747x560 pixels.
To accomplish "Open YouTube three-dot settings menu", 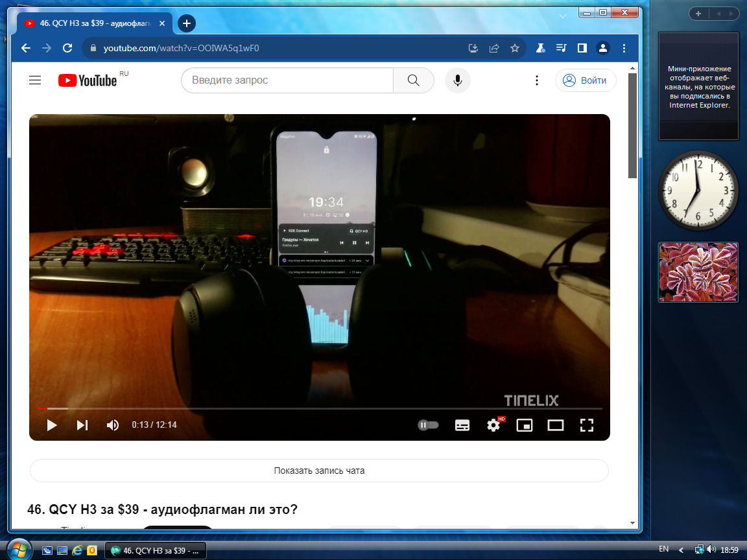I will point(537,80).
